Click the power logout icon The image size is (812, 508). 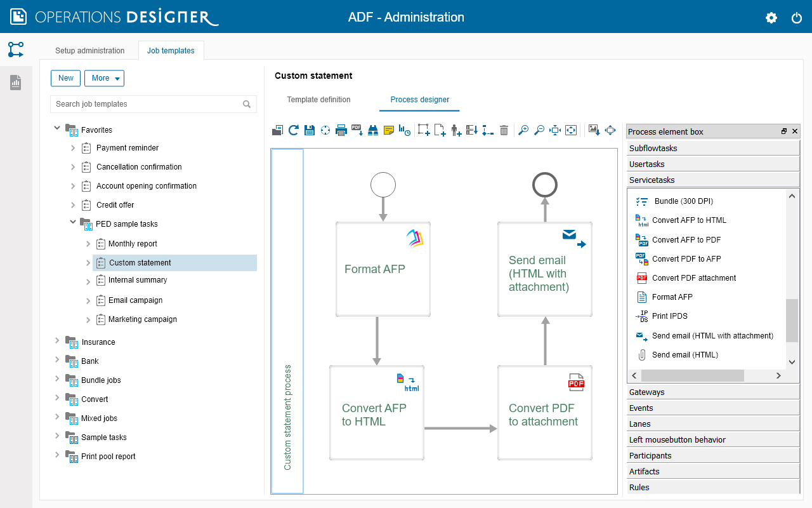(x=797, y=18)
